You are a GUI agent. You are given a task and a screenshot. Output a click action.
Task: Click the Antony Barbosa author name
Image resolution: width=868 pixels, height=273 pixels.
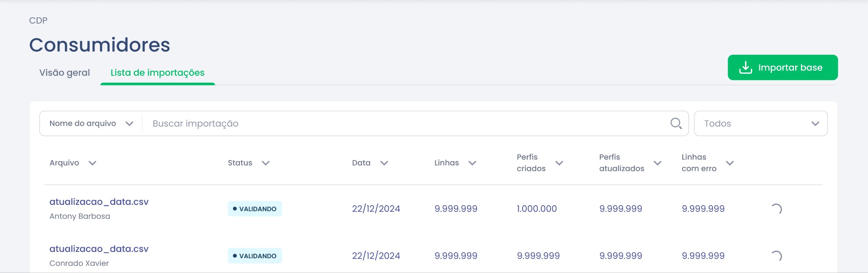pos(80,216)
